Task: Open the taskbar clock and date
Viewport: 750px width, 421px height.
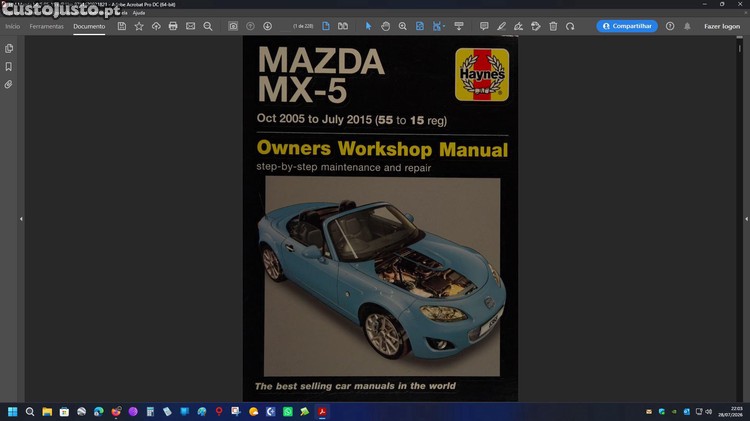Action: point(730,411)
